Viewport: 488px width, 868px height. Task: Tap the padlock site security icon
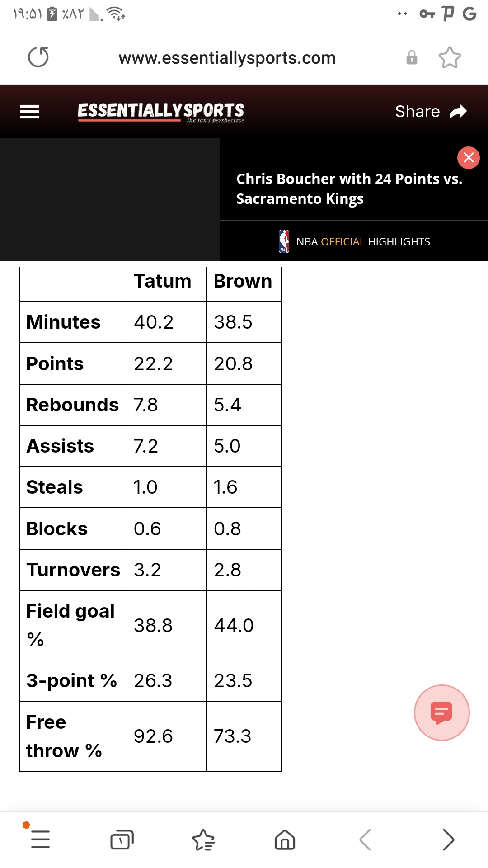click(x=412, y=57)
